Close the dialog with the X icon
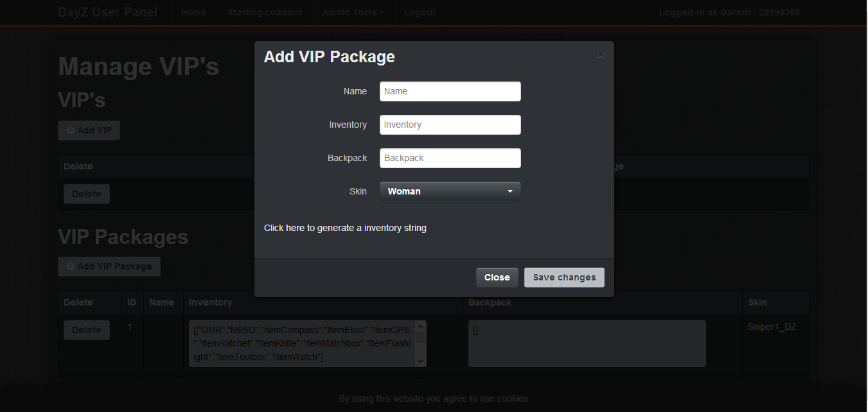Viewport: 868px width, 412px height. (601, 56)
